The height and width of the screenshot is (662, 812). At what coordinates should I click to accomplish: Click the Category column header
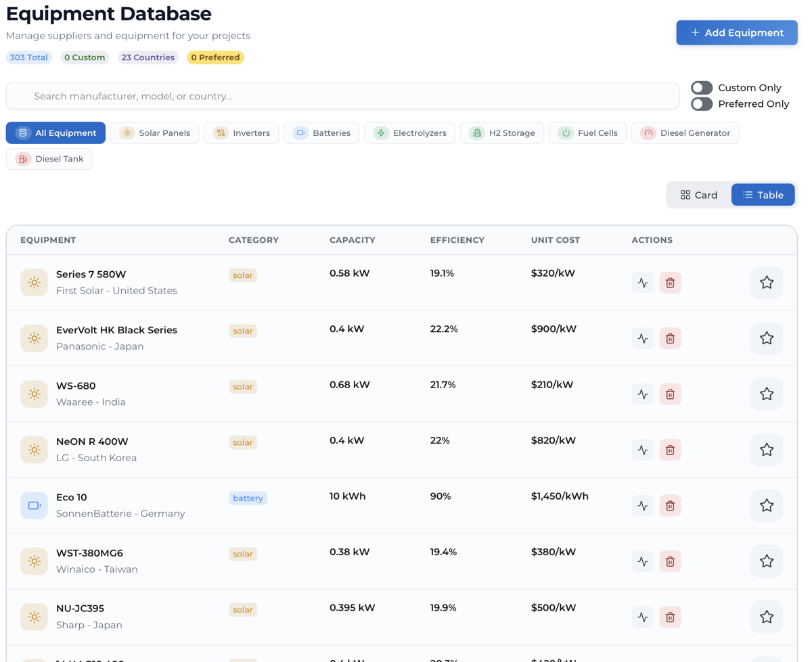[x=254, y=240]
